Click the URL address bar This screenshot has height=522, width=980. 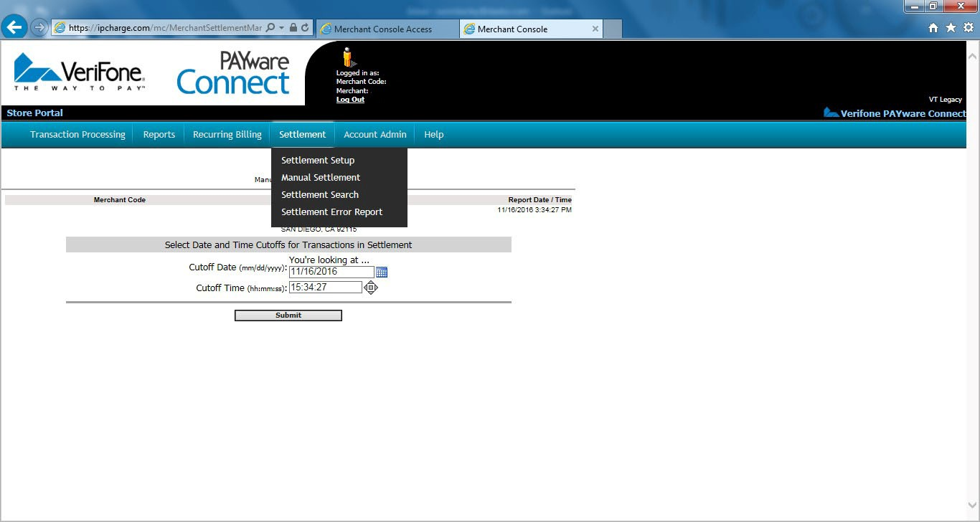[x=165, y=28]
